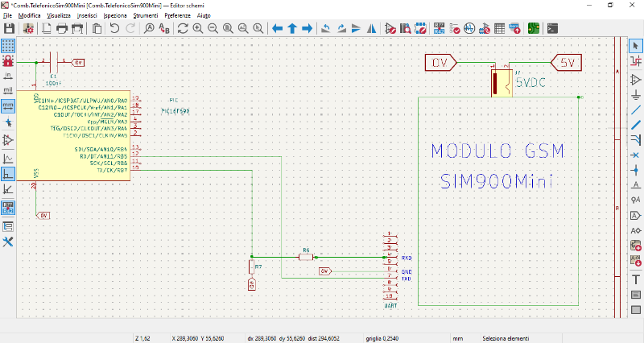
Task: Select add text tool
Action: click(636, 279)
